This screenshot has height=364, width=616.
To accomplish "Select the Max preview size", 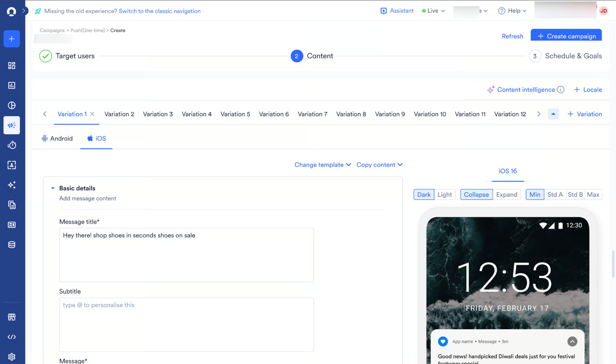I will click(593, 195).
